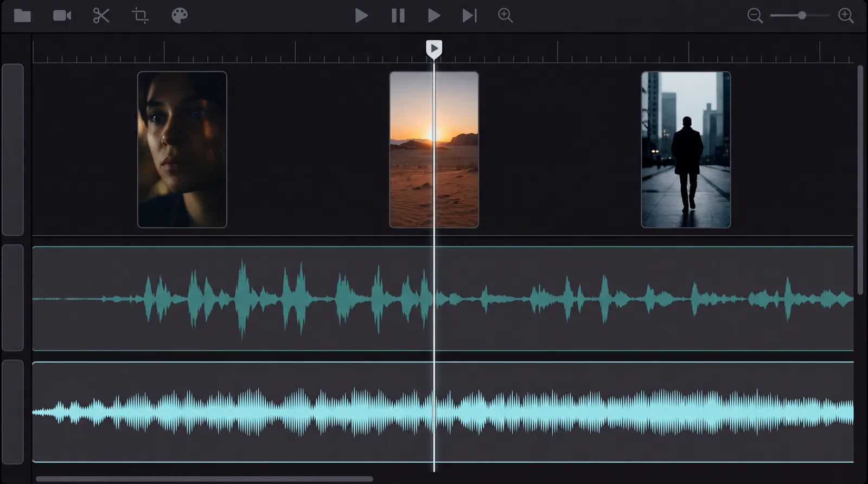Select the crop tool
Viewport: 868px width, 484px height.
coord(141,15)
